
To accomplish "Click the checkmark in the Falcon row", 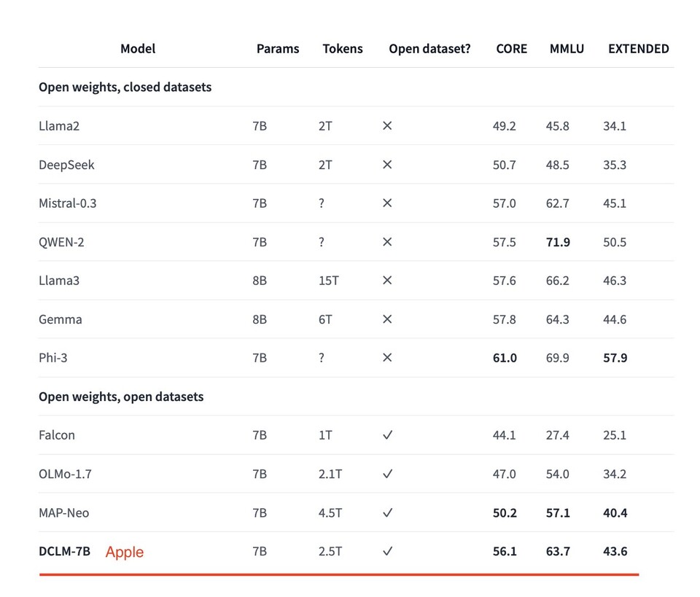I will coord(387,435).
